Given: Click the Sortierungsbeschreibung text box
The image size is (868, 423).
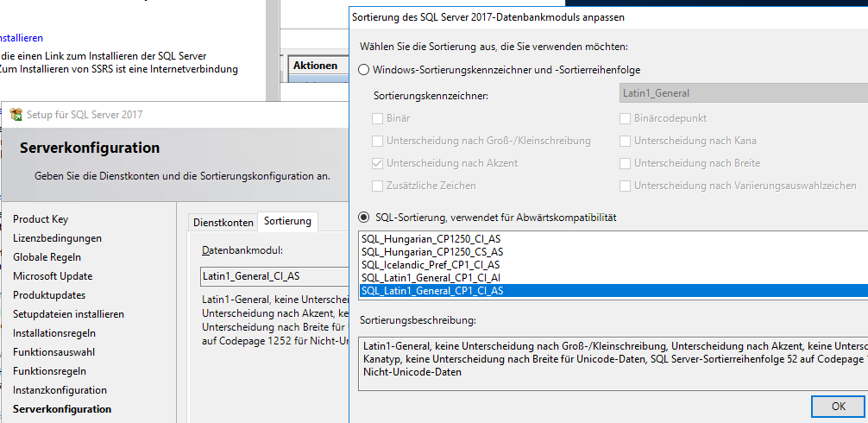Looking at the screenshot, I should point(613,363).
